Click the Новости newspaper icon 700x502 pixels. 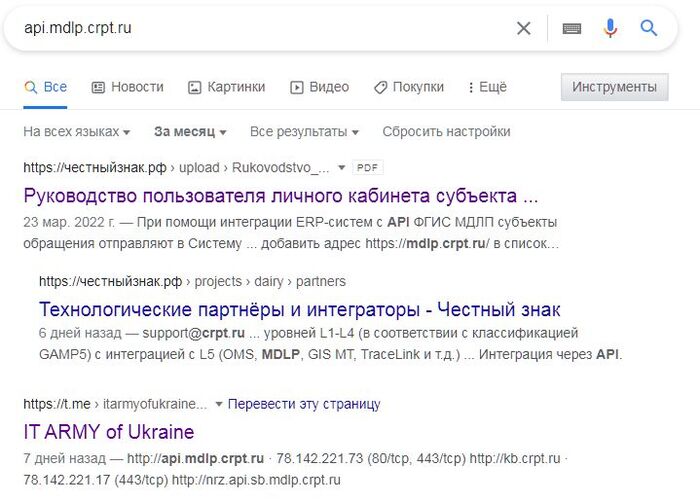98,88
